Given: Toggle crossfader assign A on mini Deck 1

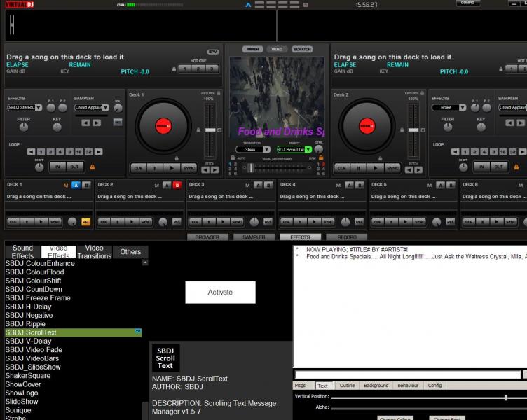Looking at the screenshot, I should [76, 185].
